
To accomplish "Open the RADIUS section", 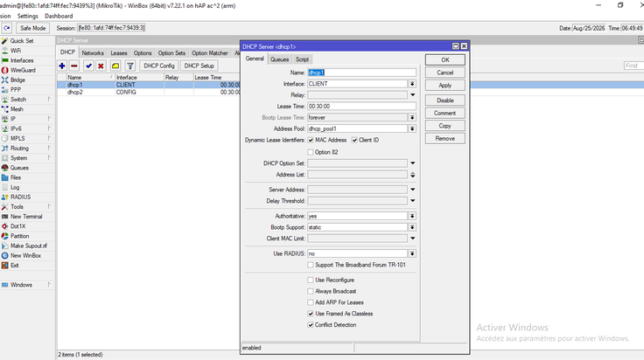I will point(20,197).
